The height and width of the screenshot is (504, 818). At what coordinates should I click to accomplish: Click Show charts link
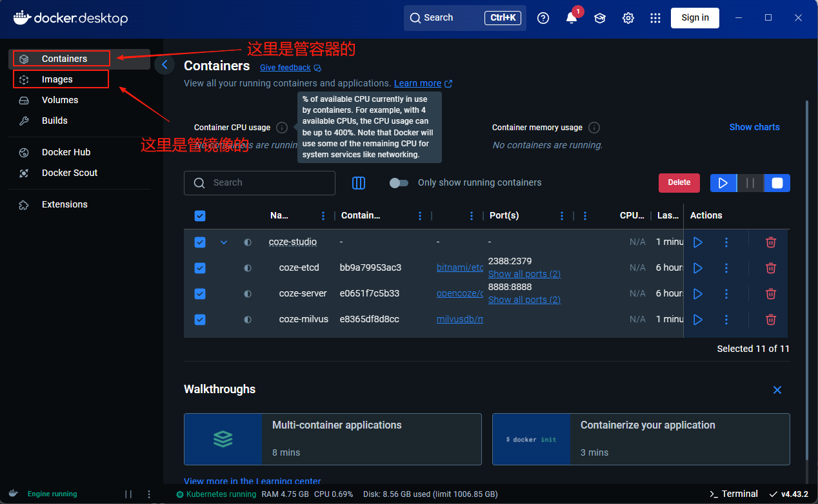pos(754,127)
